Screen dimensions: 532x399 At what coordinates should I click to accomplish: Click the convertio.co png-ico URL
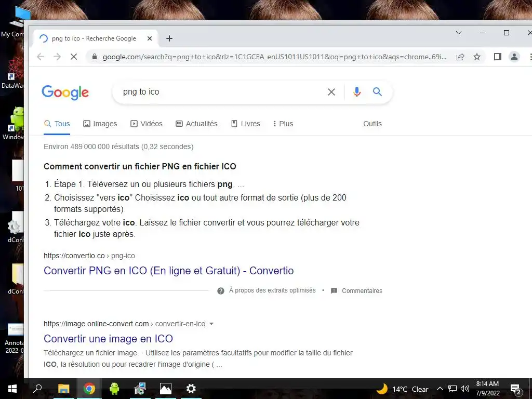89,256
